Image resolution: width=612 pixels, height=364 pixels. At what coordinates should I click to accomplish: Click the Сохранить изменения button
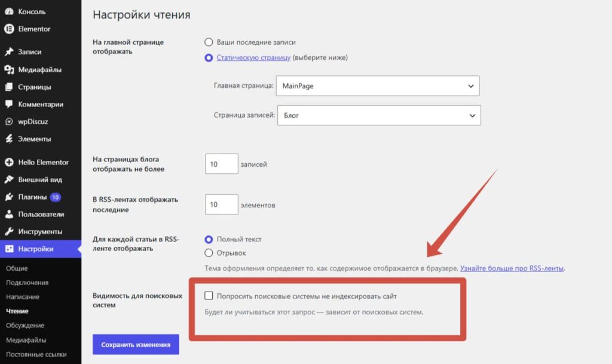point(136,344)
